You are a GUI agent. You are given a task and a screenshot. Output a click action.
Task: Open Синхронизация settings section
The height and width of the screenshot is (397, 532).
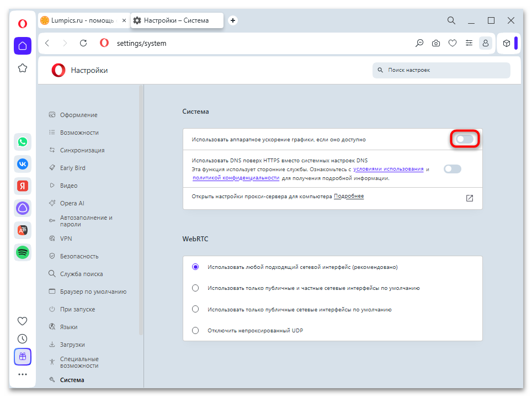[x=82, y=150]
